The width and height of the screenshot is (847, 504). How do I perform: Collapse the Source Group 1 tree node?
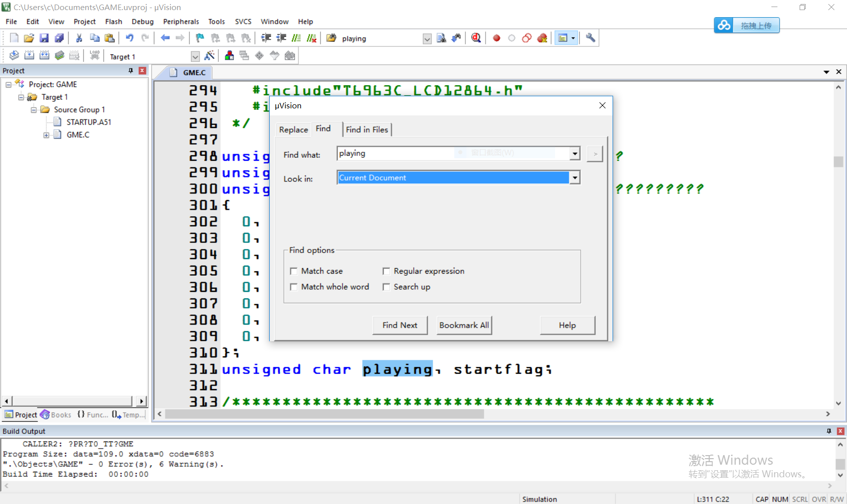34,110
